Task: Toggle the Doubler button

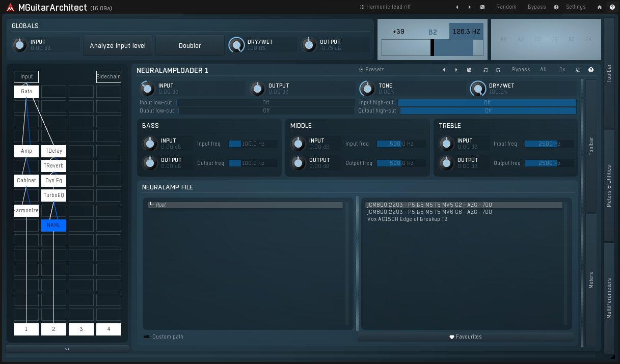Action: coord(190,45)
